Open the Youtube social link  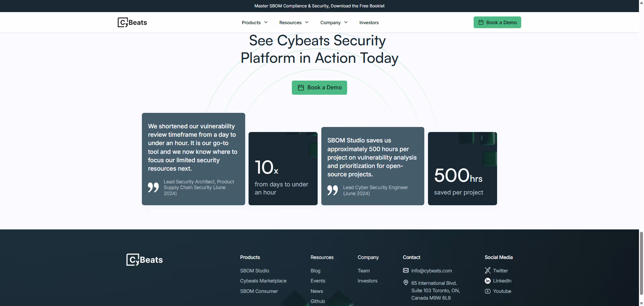(x=502, y=291)
